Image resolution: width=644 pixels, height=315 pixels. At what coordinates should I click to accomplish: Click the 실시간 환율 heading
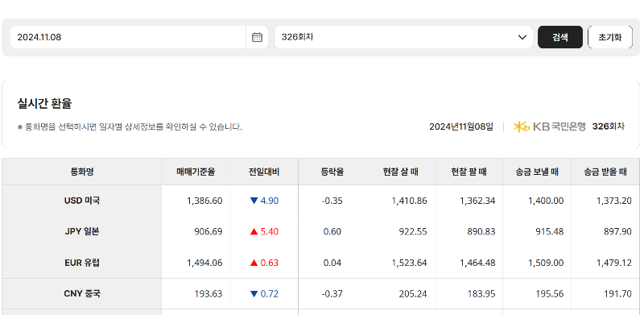point(44,104)
